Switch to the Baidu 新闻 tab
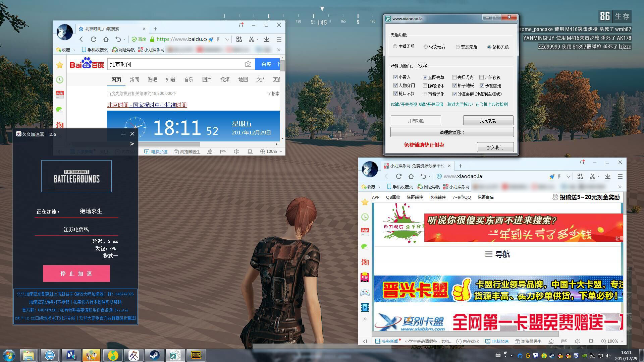Viewport: 644px width, 362px height. click(x=134, y=79)
